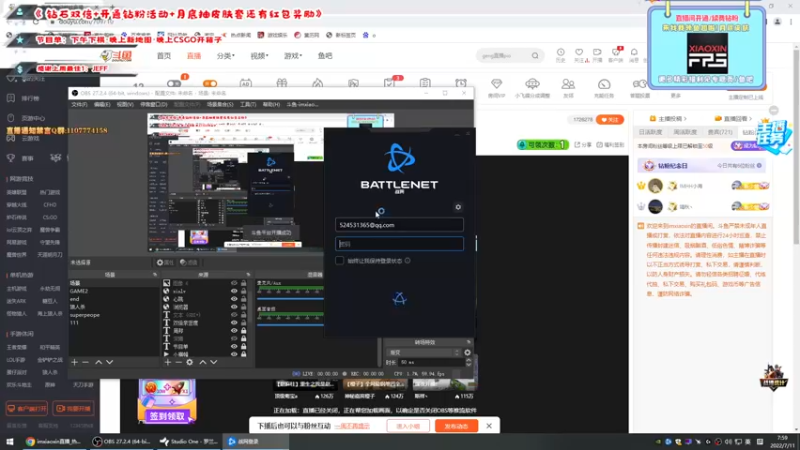
Task: Toggle the grey switch in Douyu streamer toolbar
Action: tap(173, 83)
